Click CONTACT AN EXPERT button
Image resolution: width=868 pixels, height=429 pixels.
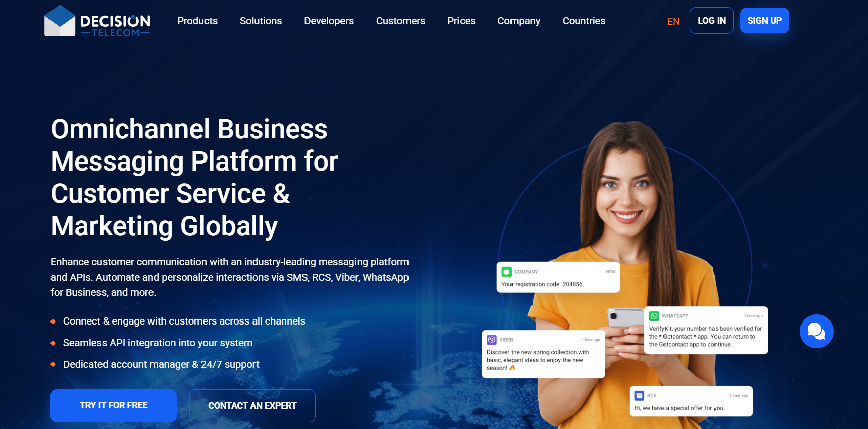pos(252,406)
